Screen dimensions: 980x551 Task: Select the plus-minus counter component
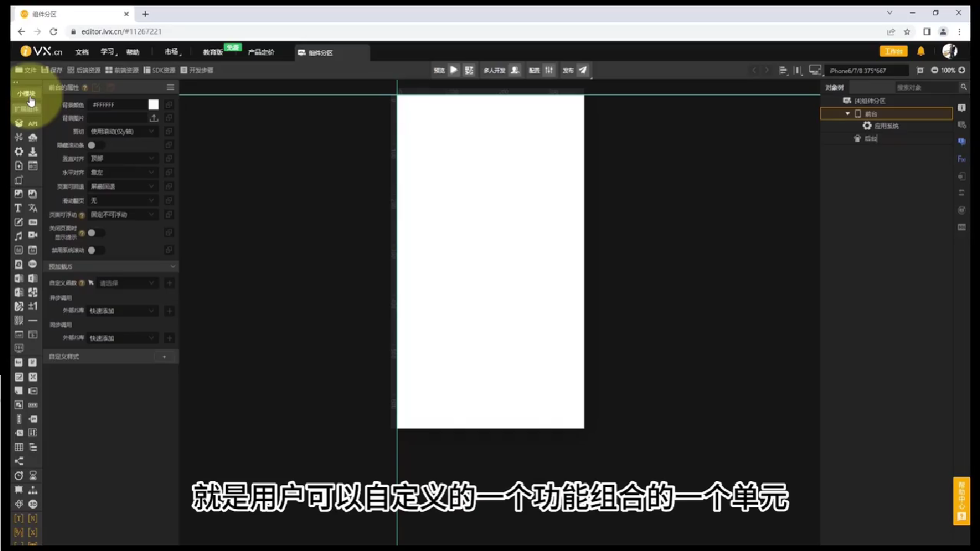pos(33,306)
